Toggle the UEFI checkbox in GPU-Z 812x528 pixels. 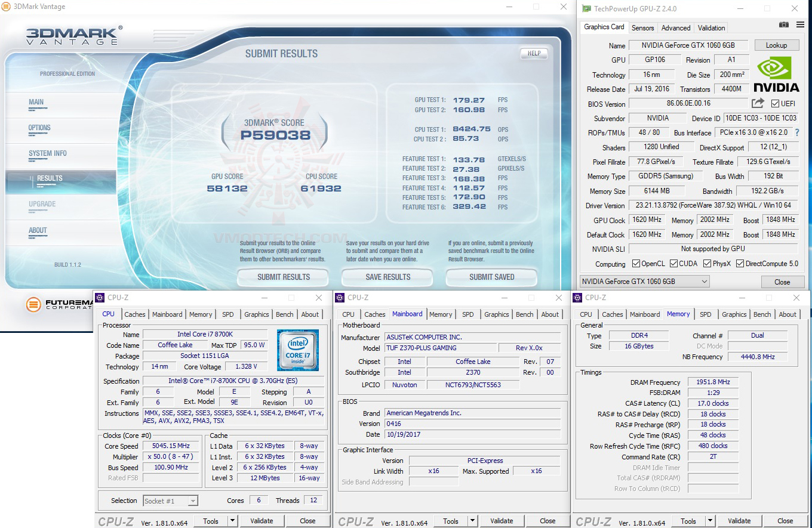point(776,103)
